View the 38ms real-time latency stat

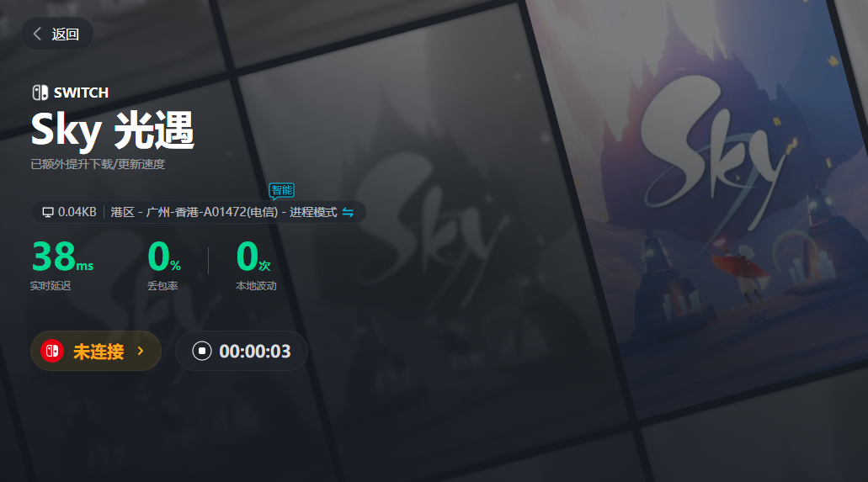pos(62,257)
